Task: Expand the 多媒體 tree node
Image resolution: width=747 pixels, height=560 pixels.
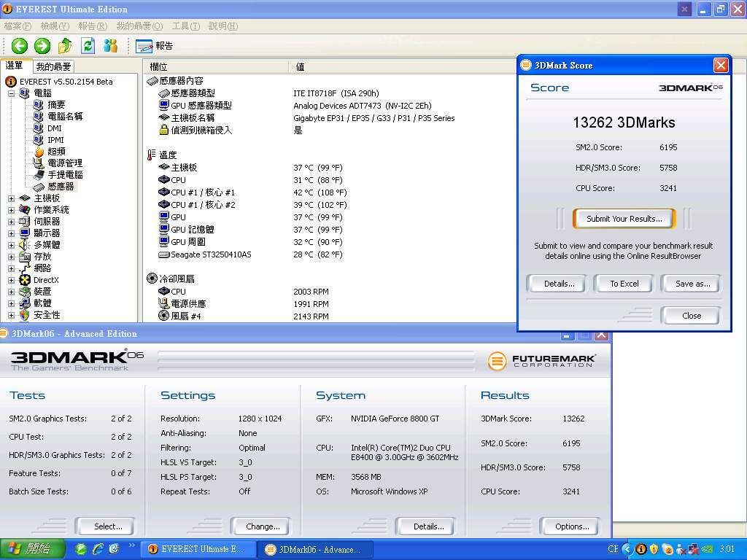Action: [12, 245]
